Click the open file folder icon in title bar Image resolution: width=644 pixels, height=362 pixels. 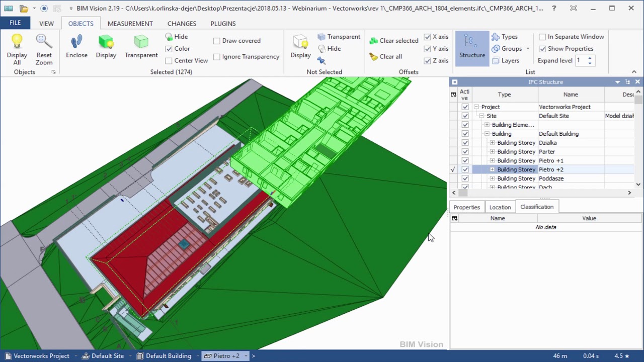[24, 8]
